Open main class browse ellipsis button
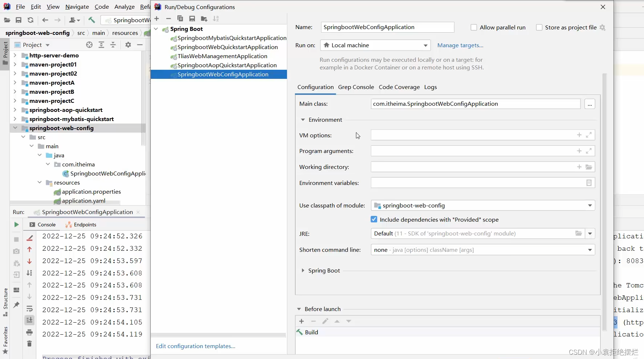The height and width of the screenshot is (359, 644). (x=590, y=104)
